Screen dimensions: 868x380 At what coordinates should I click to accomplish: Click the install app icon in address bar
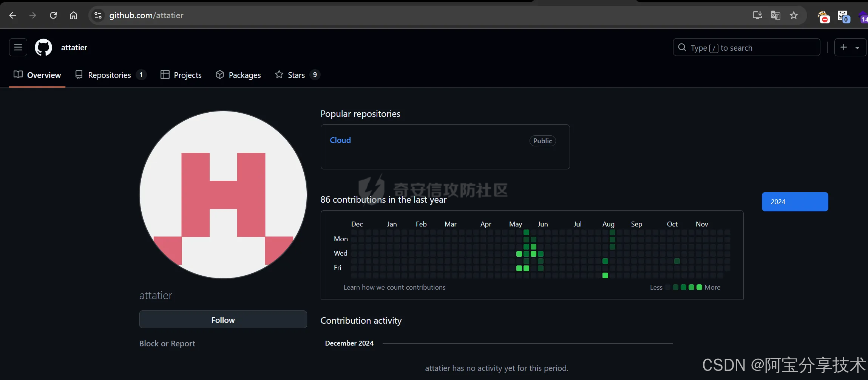[x=757, y=16]
